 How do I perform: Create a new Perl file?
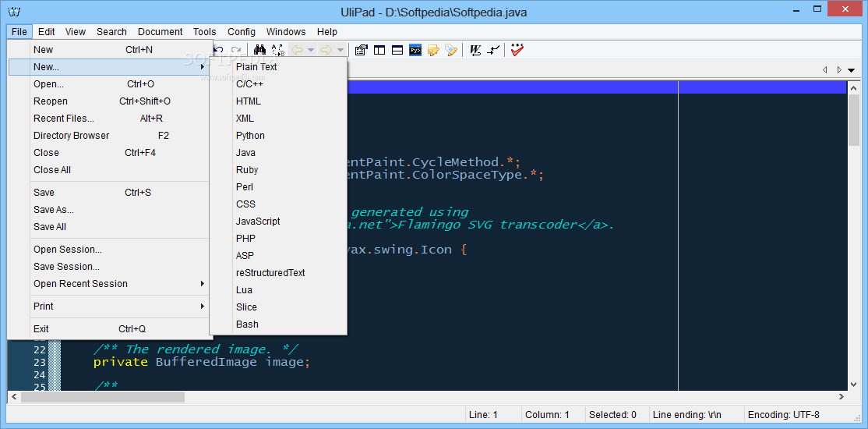[278, 187]
